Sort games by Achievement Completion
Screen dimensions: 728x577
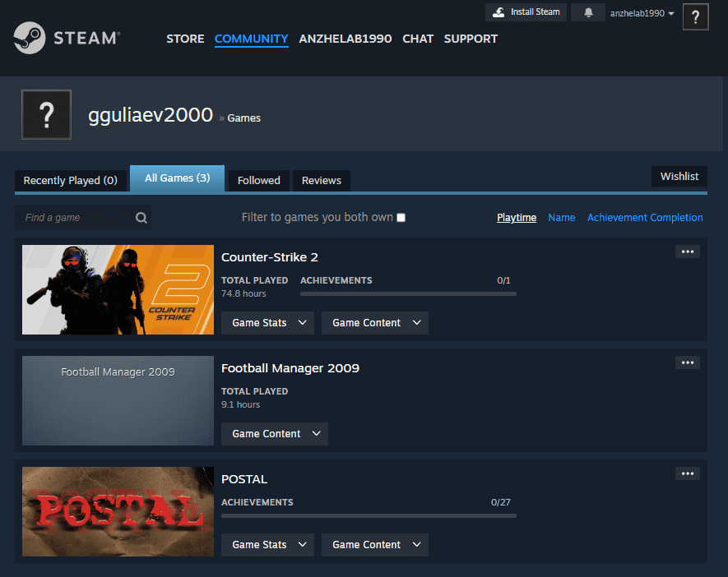tap(645, 218)
